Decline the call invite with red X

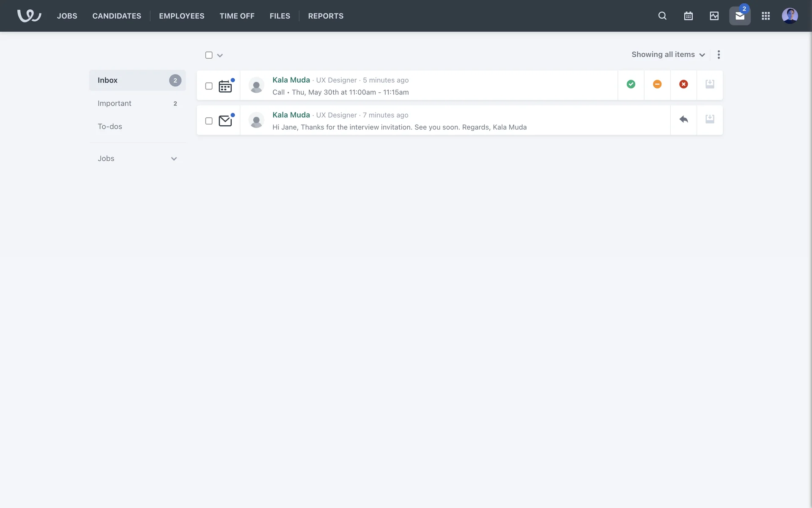coord(683,84)
